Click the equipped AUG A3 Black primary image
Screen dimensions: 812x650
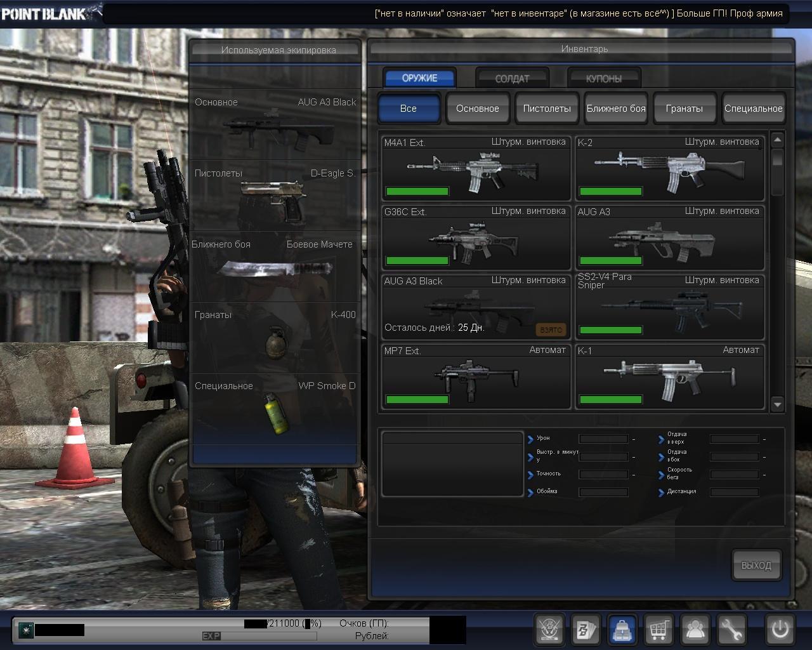pyautogui.click(x=279, y=129)
